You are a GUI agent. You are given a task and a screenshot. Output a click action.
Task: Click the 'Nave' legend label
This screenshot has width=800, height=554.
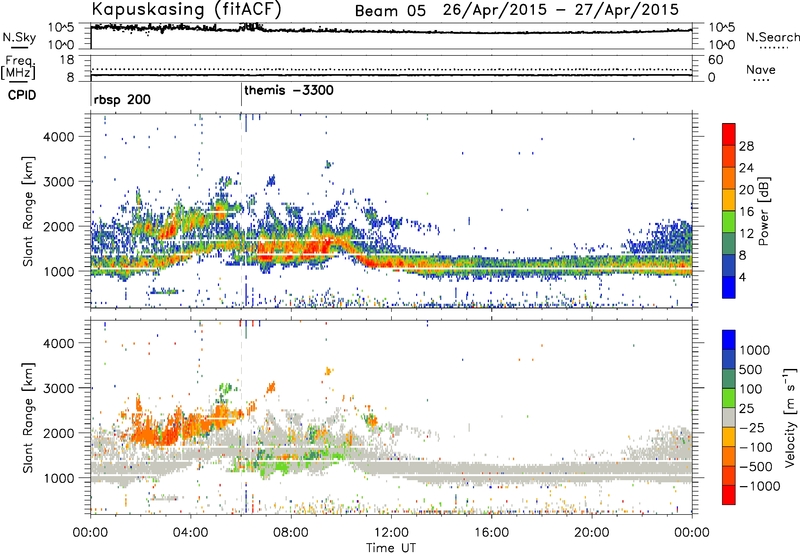pyautogui.click(x=761, y=69)
